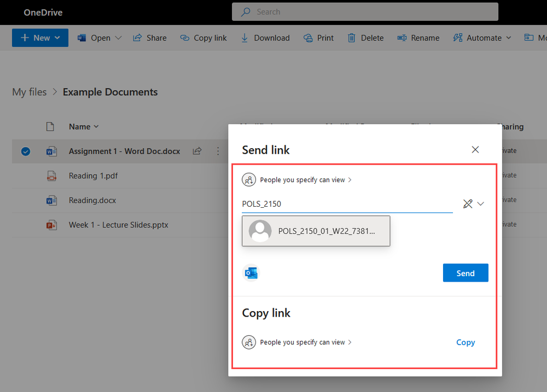This screenshot has height=392, width=547.
Task: Click share icon beside Assignment 1 file
Action: (x=197, y=151)
